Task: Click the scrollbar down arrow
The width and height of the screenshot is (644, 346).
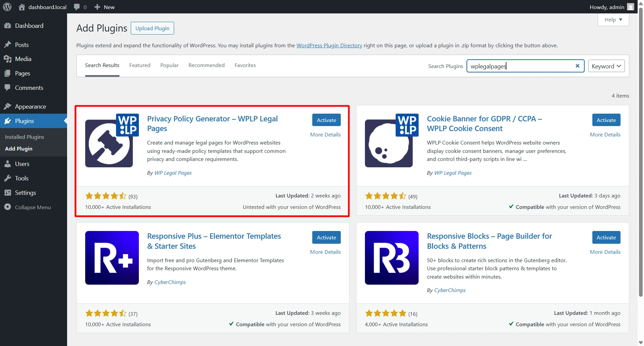Action: click(x=641, y=343)
